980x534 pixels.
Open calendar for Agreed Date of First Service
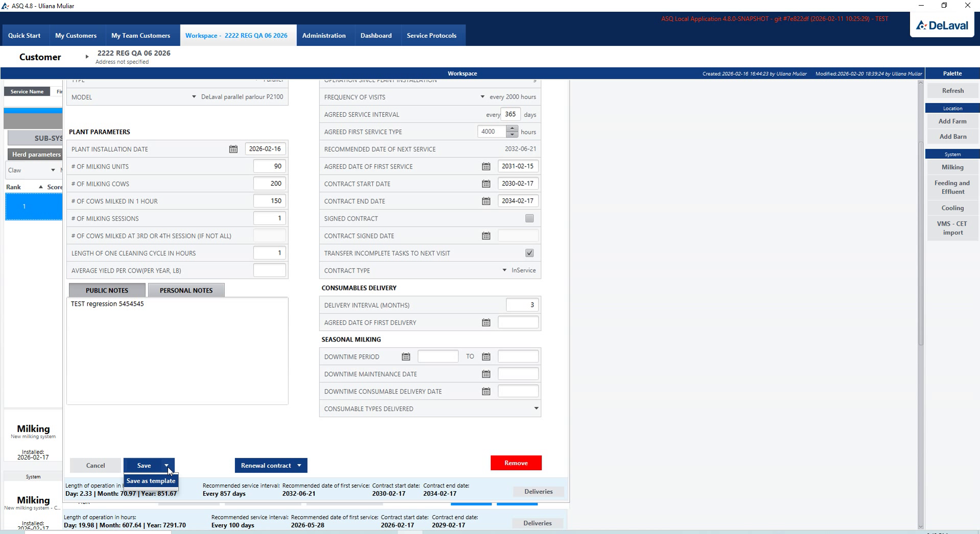pos(486,166)
